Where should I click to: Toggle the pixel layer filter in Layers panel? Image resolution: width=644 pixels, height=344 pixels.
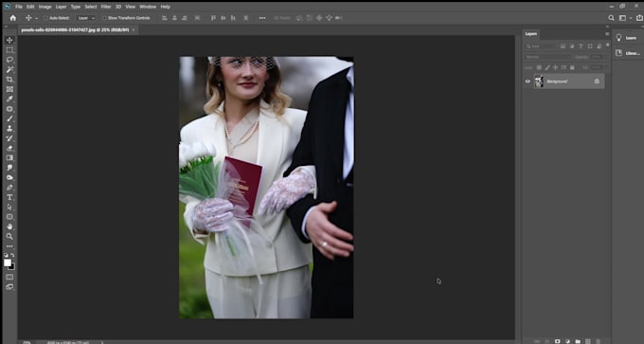[563, 46]
